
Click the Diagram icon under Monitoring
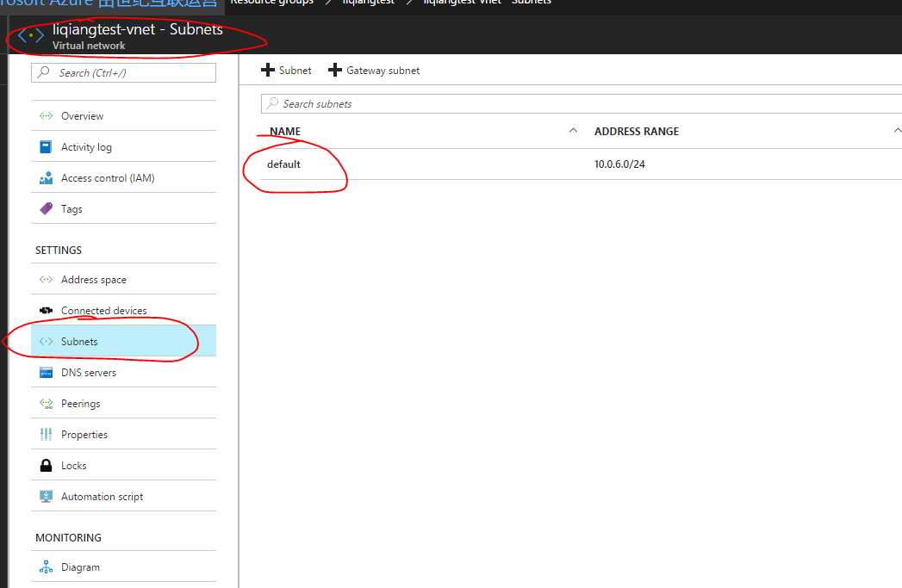pos(46,567)
